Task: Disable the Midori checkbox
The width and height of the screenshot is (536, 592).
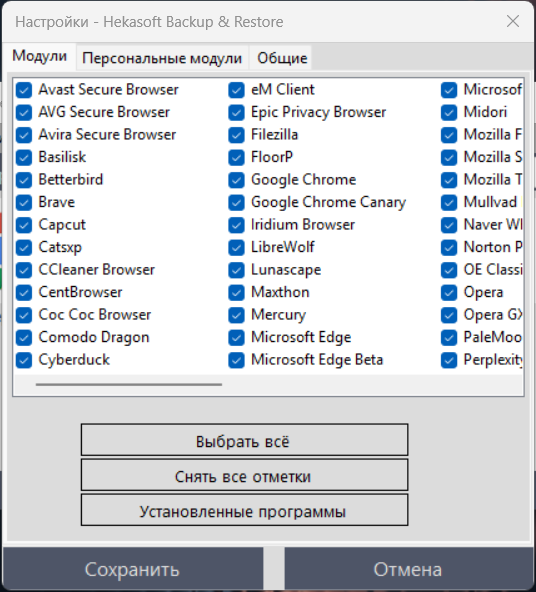Action: point(449,113)
